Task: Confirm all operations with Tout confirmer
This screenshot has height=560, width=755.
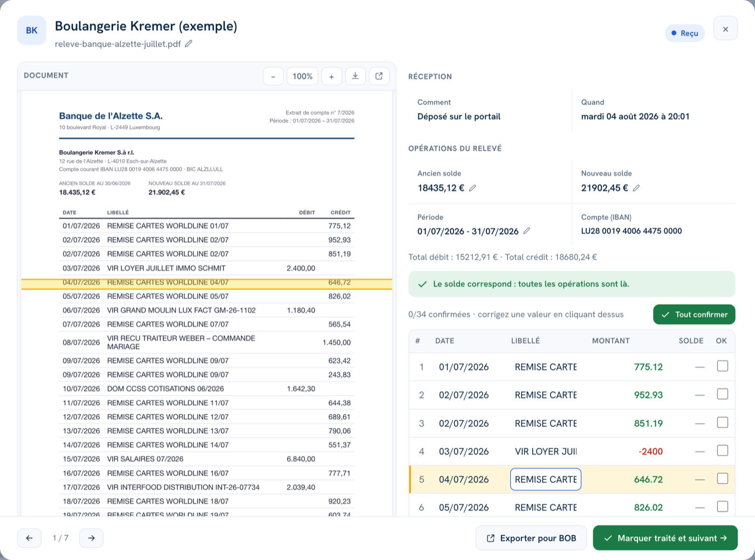Action: [694, 315]
